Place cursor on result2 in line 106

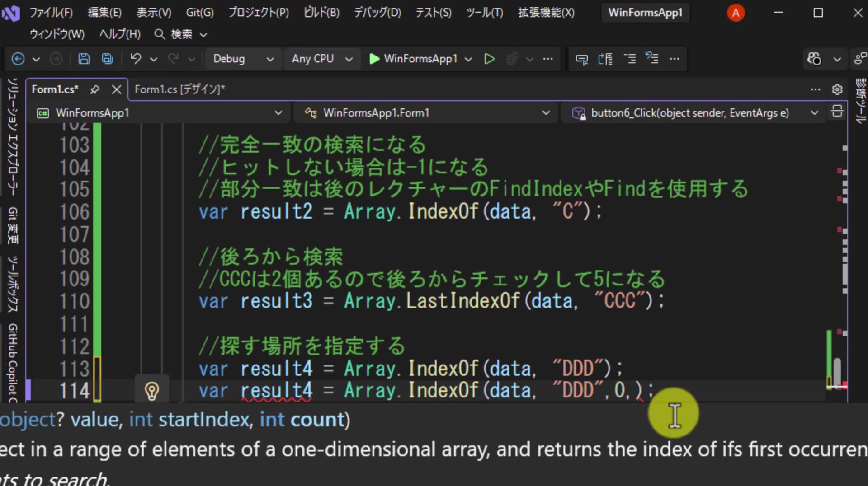coord(276,211)
